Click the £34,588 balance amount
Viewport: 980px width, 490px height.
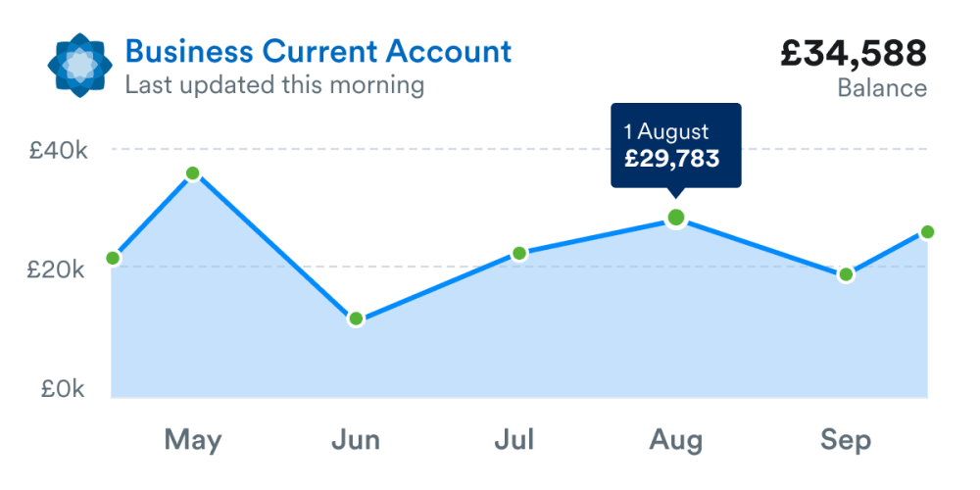coord(853,53)
